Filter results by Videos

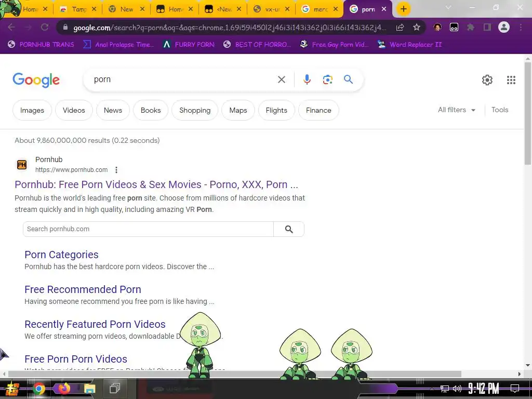click(74, 110)
